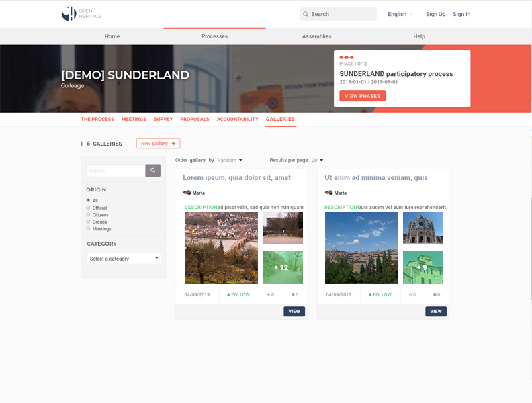This screenshot has width=532, height=403.
Task: Open the English language dropdown
Action: [400, 14]
